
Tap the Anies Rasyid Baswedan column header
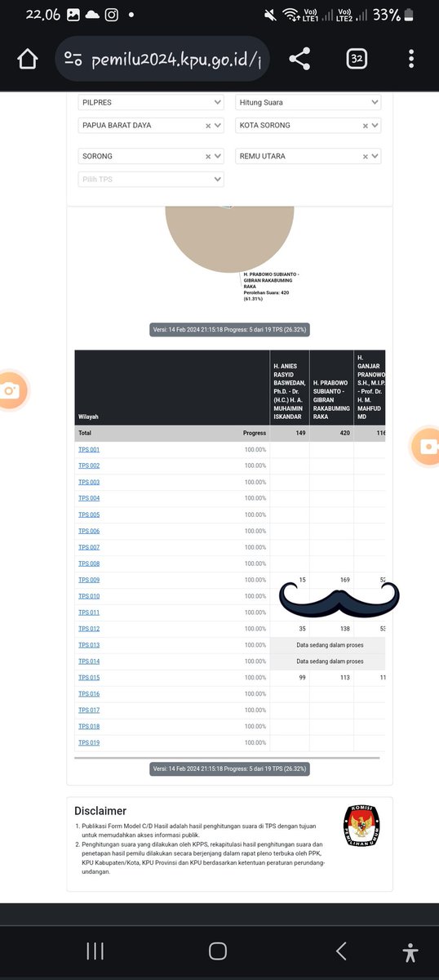click(x=290, y=387)
